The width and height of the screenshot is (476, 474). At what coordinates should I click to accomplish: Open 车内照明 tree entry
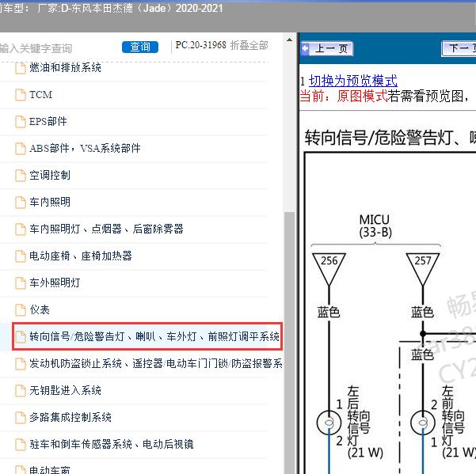coord(50,202)
